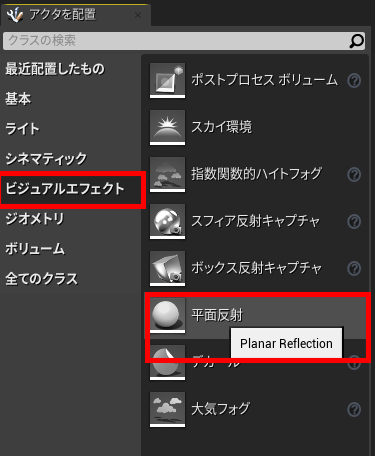Viewport: 375px width, 456px height.
Task: Click the decal actor icon
Action: click(x=167, y=362)
